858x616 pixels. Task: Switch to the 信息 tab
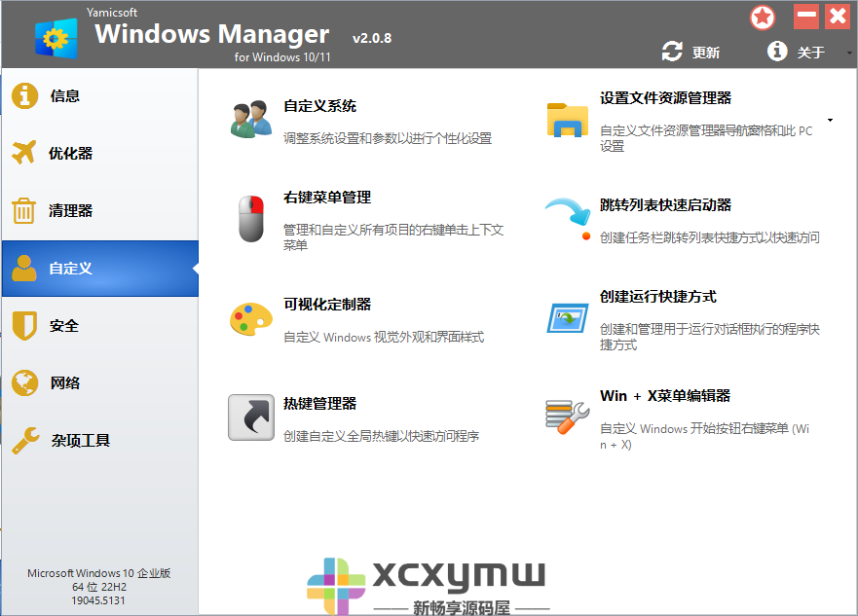pos(99,96)
